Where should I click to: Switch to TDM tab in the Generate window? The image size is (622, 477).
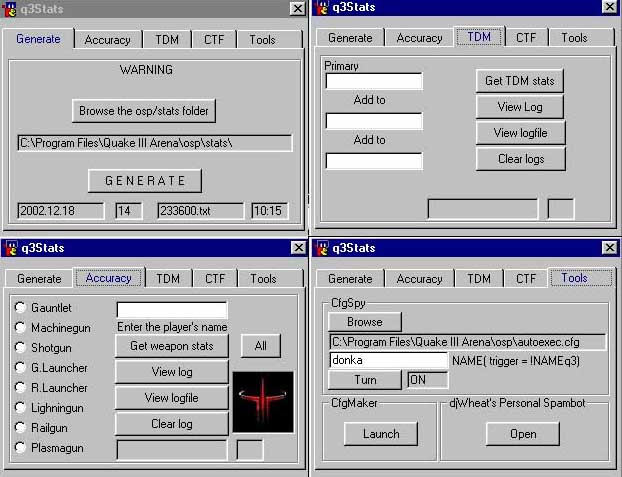click(x=167, y=40)
